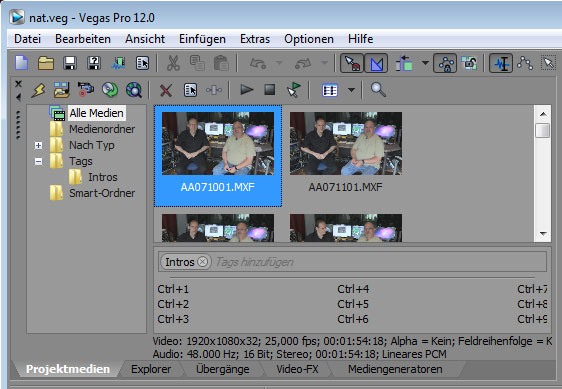
Task: Open project Properties from main toolbar
Action: [142, 63]
